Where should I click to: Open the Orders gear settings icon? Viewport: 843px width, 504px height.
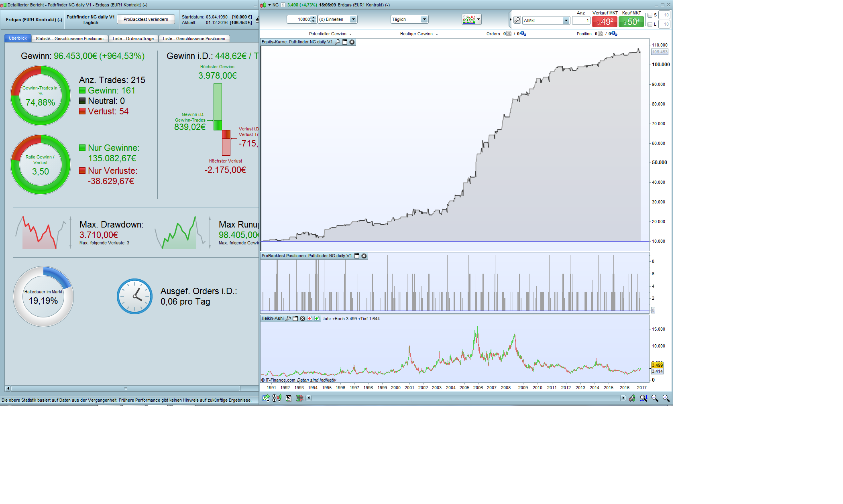click(x=523, y=34)
